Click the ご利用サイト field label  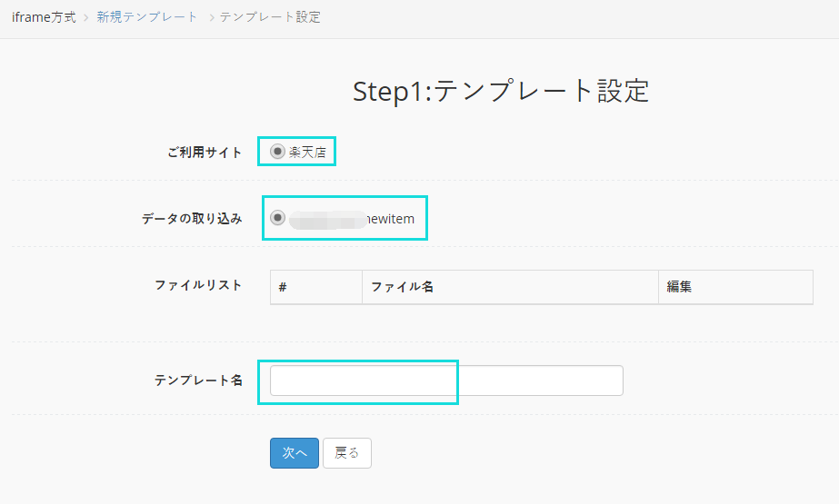pyautogui.click(x=205, y=153)
